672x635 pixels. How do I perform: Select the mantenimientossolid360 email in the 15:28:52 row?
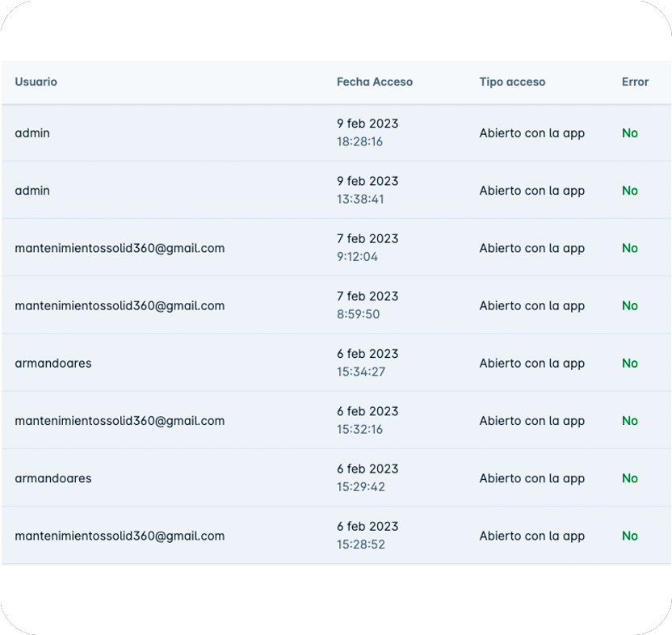pos(120,536)
